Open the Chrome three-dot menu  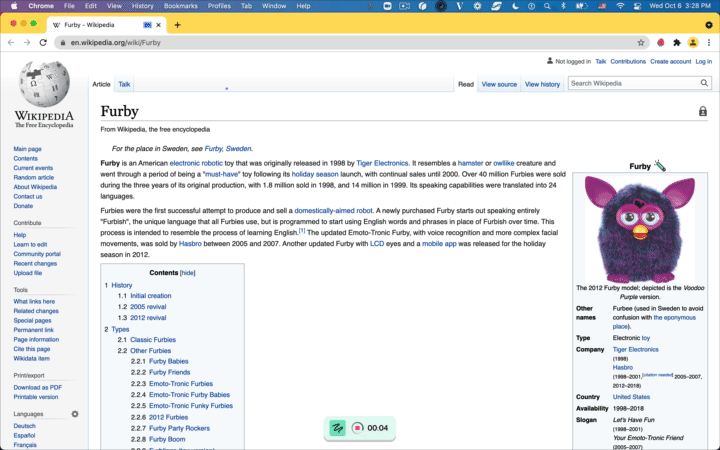[x=708, y=42]
